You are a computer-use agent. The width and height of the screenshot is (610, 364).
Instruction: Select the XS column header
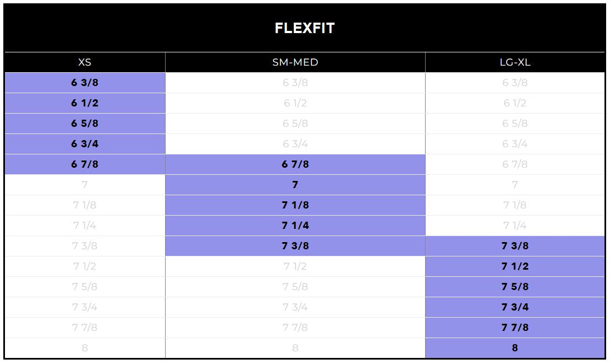coord(85,62)
